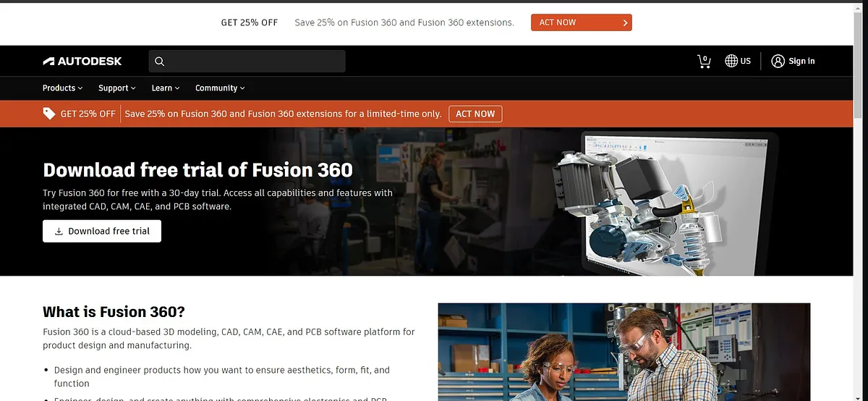868x401 pixels.
Task: Click the search magnifier icon
Action: click(x=160, y=62)
